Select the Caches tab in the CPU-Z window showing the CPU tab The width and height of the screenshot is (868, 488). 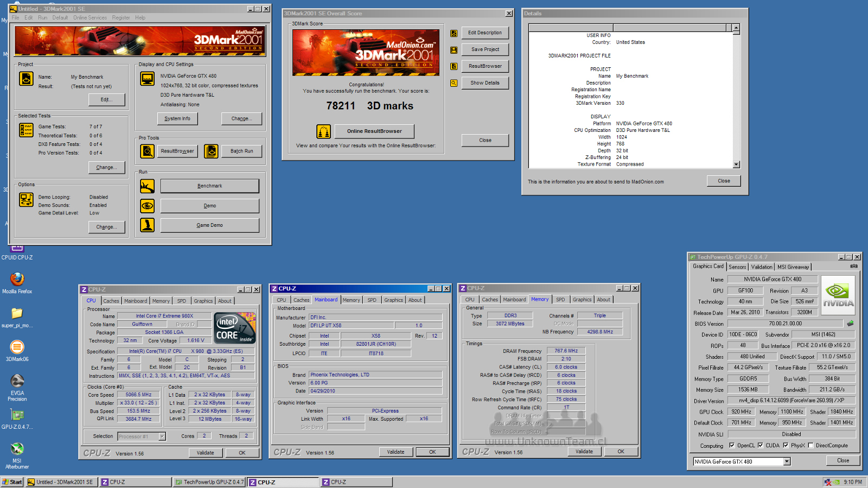111,301
